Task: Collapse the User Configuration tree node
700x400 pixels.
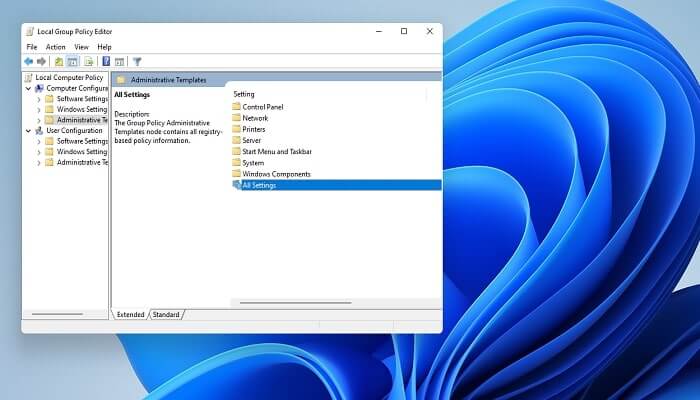Action: pos(28,130)
